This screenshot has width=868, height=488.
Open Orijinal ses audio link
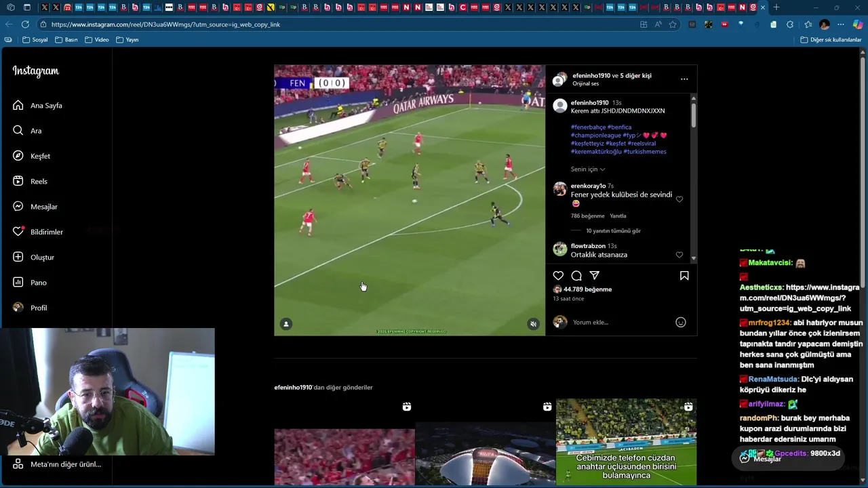point(585,84)
